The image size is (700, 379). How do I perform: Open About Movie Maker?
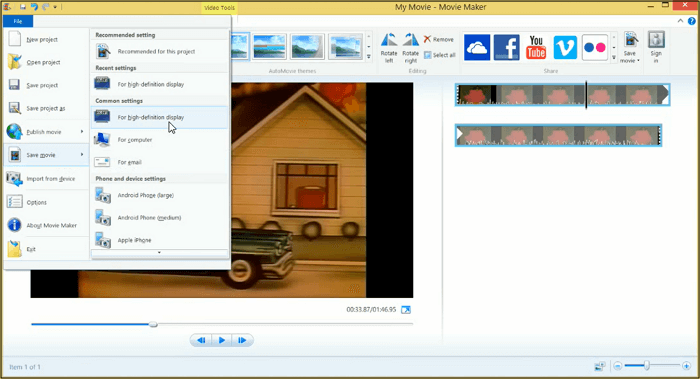click(x=46, y=225)
